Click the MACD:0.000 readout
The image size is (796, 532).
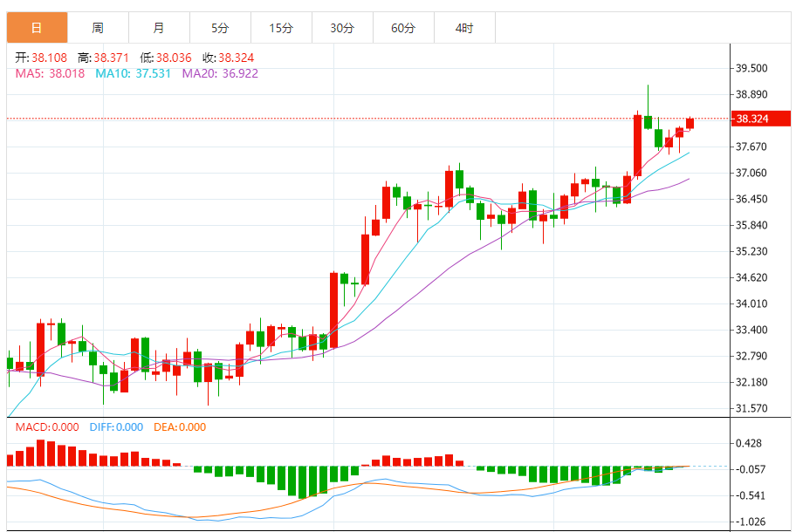[47, 427]
